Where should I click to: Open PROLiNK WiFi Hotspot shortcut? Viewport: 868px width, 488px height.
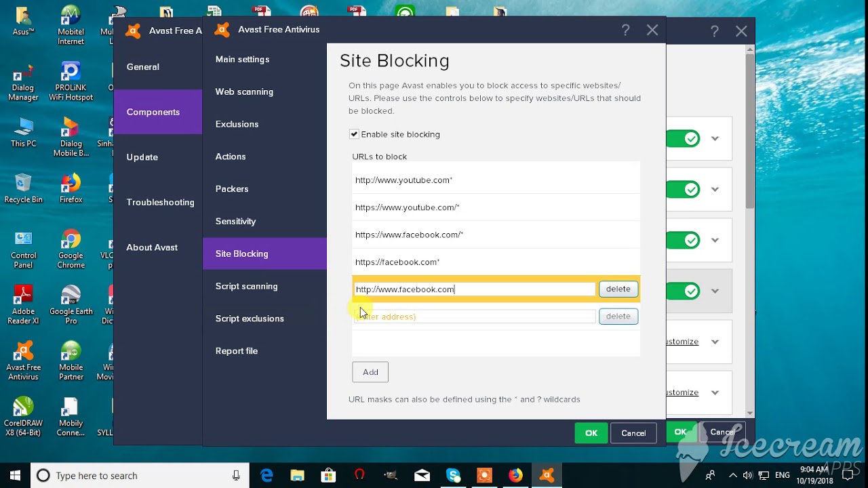[71, 81]
